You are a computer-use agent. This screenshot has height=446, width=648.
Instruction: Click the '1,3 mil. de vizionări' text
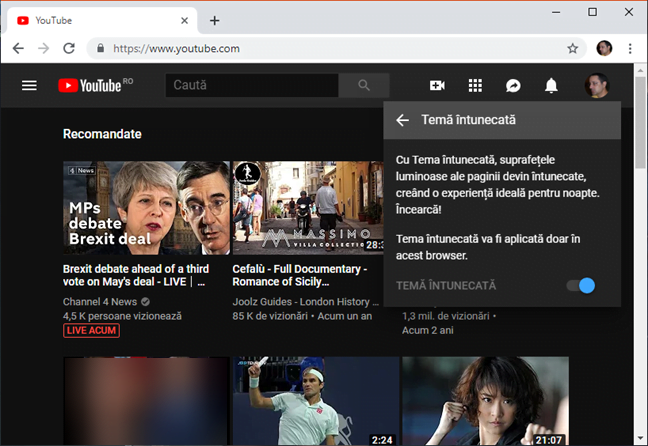446,316
